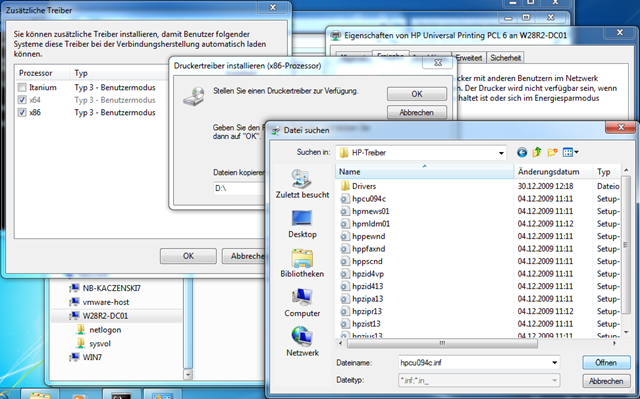Screen dimensions: 640x399
Task: Sort by Typ column in file list
Action: coord(607,172)
